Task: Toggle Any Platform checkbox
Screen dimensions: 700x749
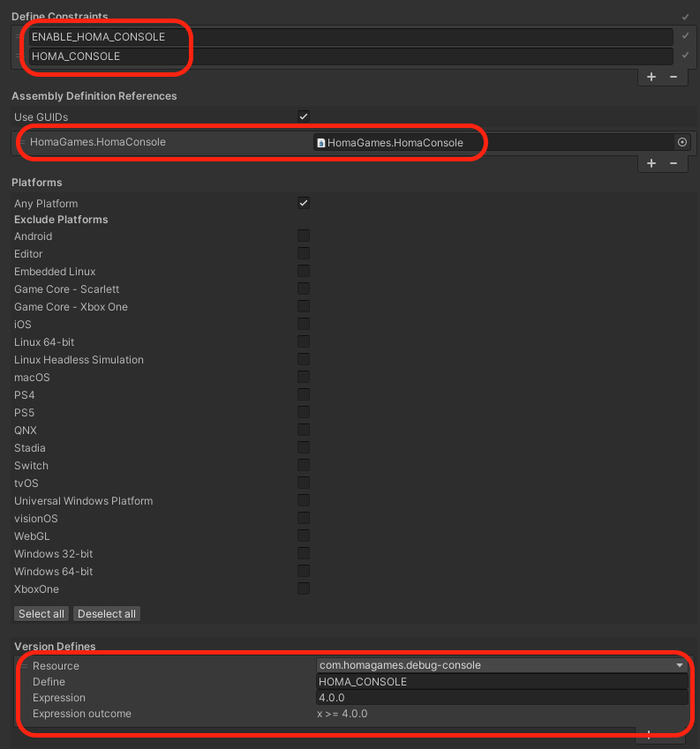Action: point(304,203)
